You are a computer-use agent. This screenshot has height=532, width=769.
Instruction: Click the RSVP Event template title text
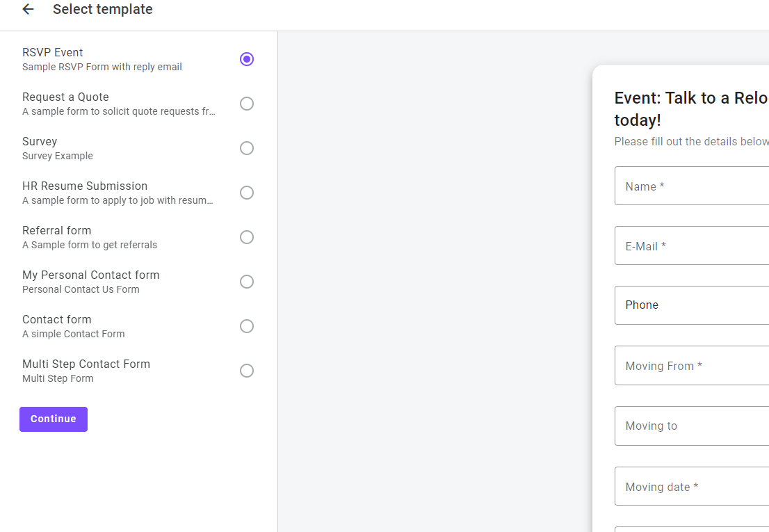[52, 52]
